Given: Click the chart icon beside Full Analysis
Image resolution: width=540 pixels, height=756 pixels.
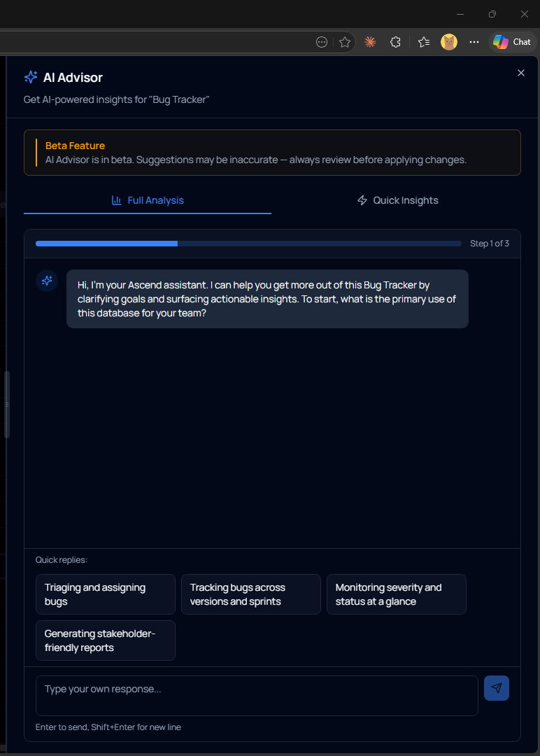Looking at the screenshot, I should [x=115, y=200].
